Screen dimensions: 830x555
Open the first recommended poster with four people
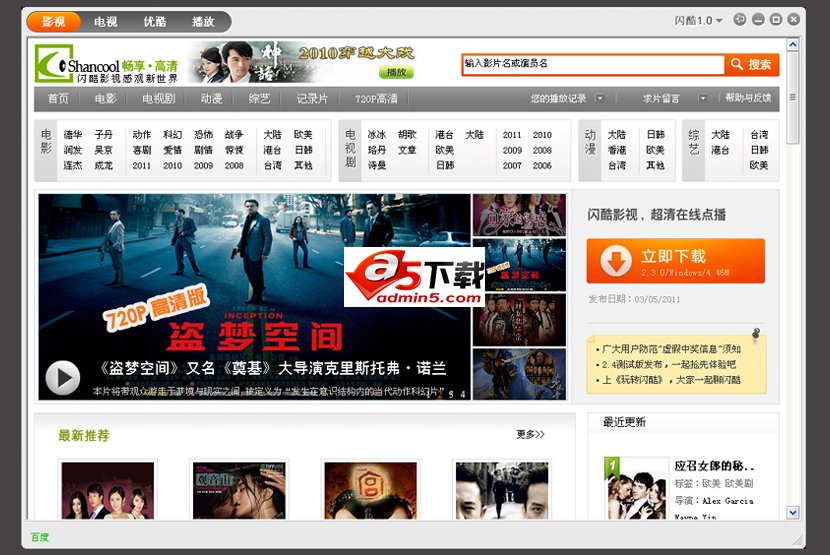pyautogui.click(x=107, y=490)
